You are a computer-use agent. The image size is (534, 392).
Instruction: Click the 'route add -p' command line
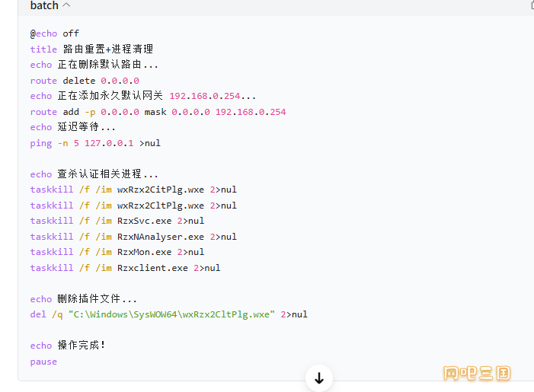tap(158, 112)
